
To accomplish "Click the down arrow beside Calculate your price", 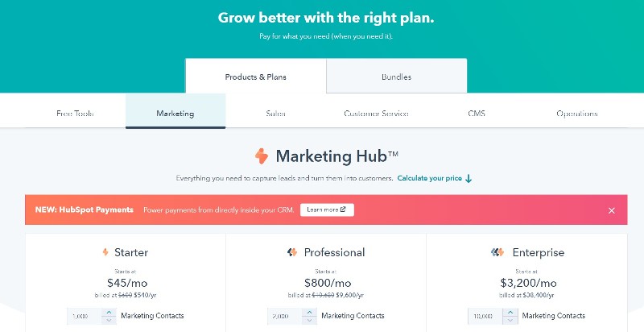I will click(x=469, y=178).
